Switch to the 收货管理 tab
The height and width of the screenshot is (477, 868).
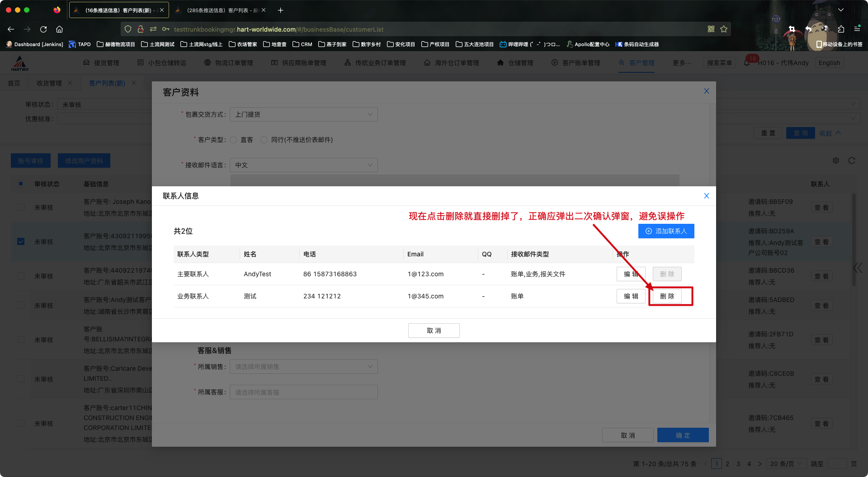[49, 83]
